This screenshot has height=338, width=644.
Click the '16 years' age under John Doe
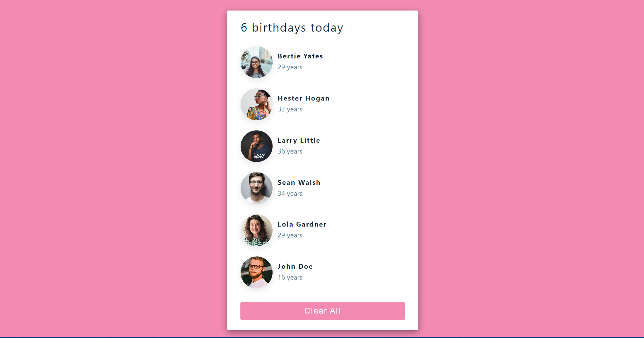click(290, 277)
